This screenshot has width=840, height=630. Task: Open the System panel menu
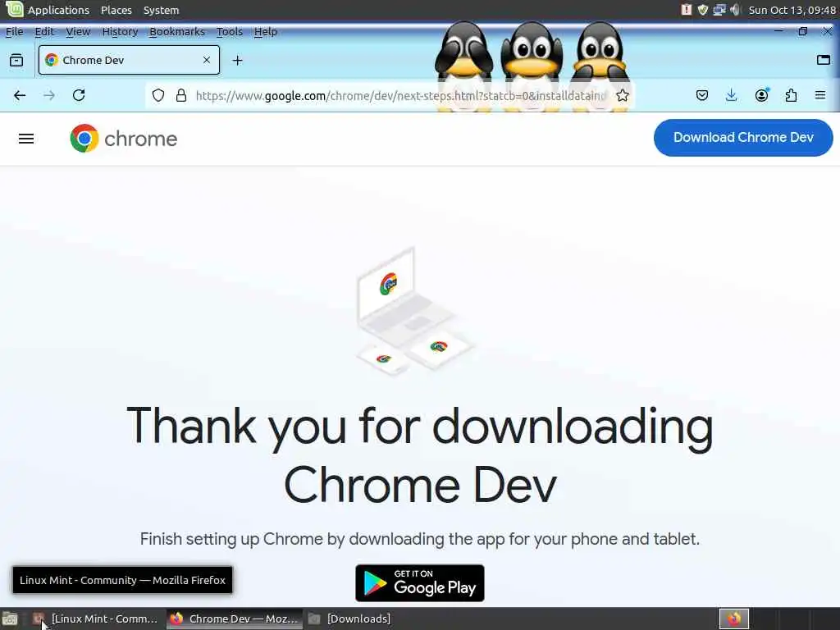[162, 10]
